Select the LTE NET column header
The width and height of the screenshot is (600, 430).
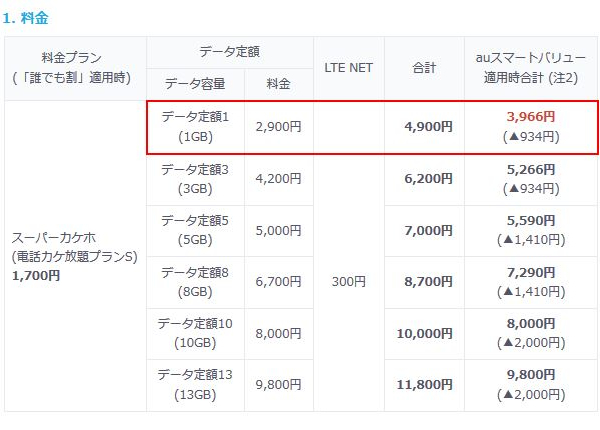point(348,67)
